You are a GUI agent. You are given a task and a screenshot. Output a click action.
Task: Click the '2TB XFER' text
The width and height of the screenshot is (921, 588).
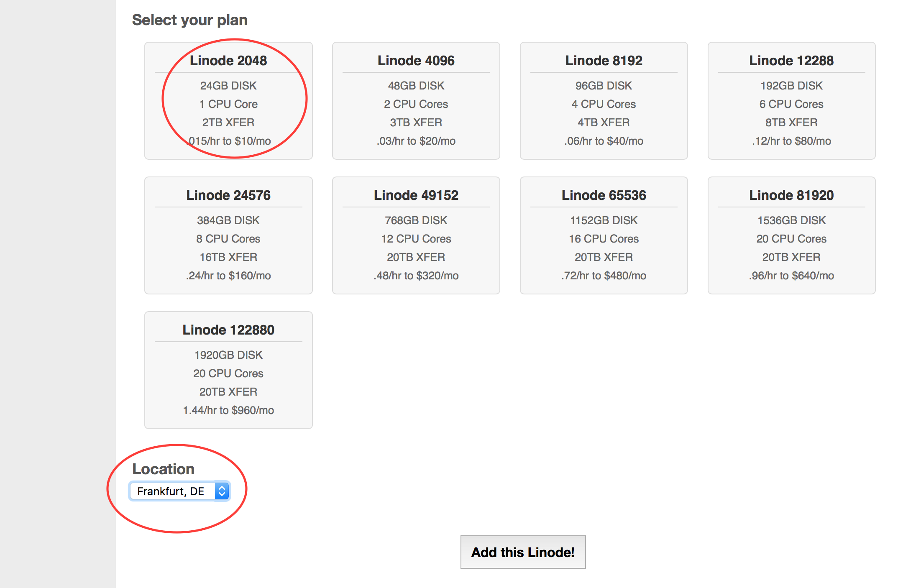pos(228,123)
